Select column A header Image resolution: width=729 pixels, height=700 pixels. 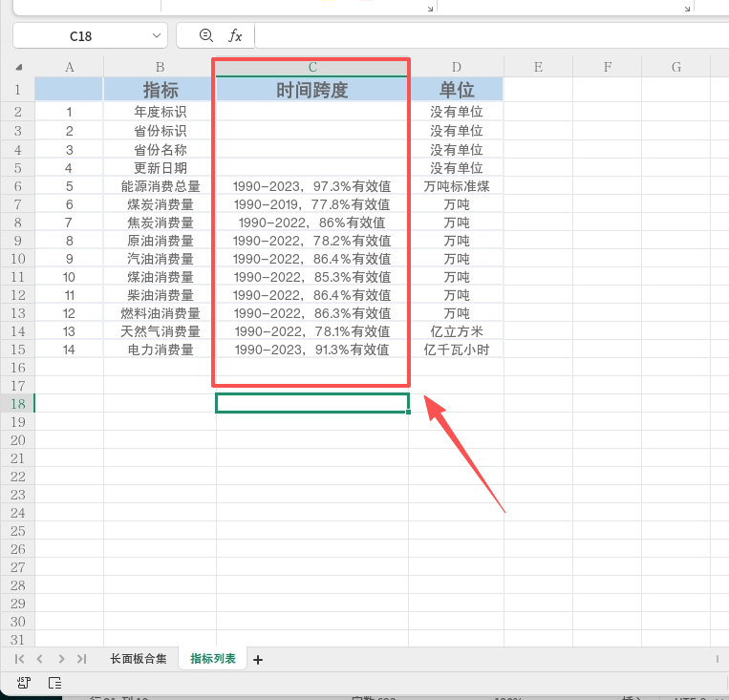pyautogui.click(x=70, y=68)
